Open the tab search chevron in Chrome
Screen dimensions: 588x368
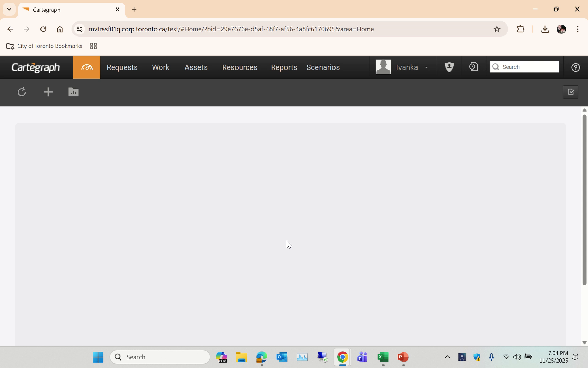click(x=9, y=9)
